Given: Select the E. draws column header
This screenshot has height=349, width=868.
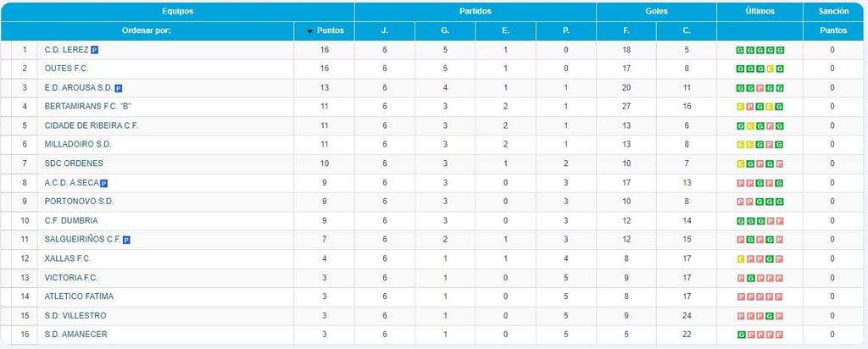Looking at the screenshot, I should pyautogui.click(x=505, y=31).
